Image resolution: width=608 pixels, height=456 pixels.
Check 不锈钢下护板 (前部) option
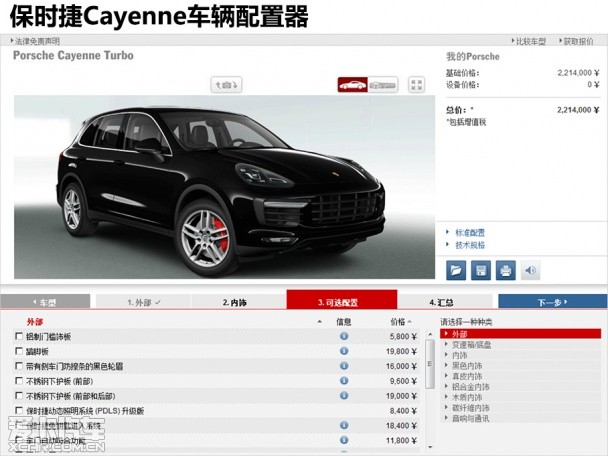pyautogui.click(x=19, y=381)
